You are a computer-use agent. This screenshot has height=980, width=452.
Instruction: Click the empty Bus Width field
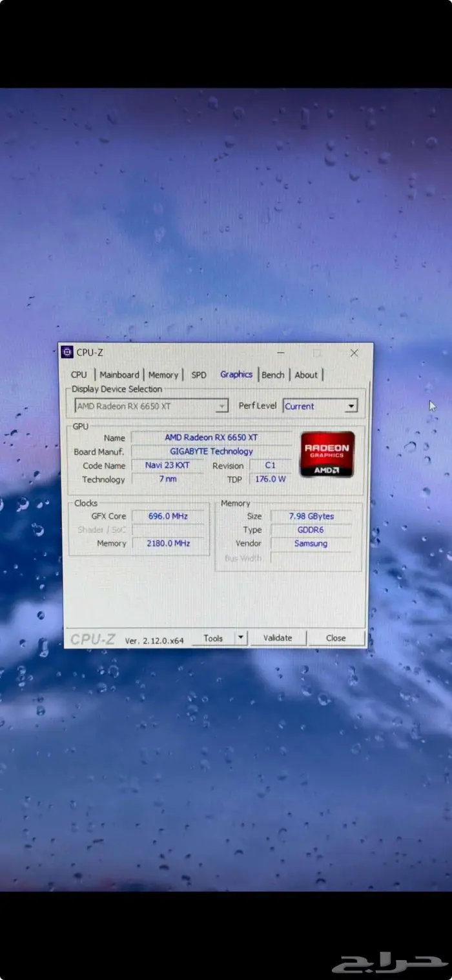click(311, 558)
